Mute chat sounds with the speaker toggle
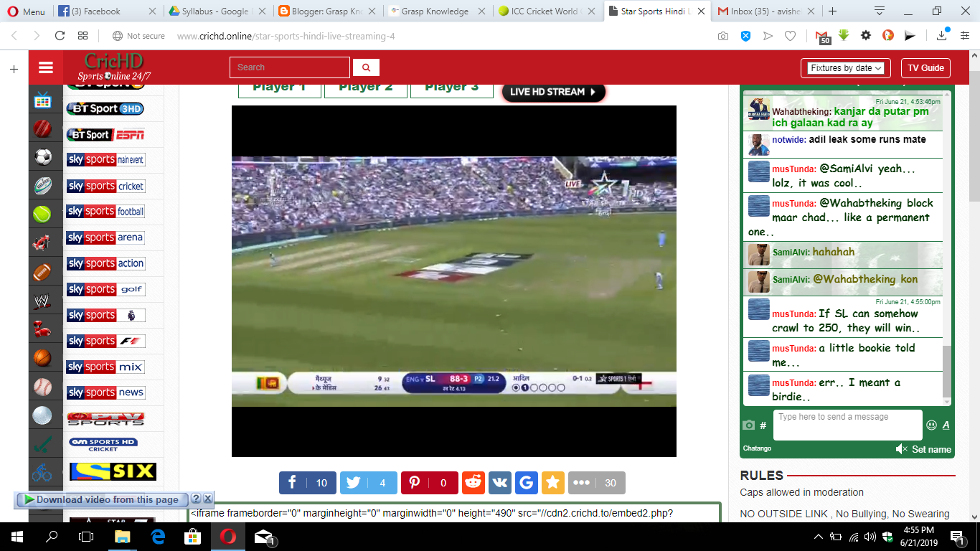Image resolution: width=980 pixels, height=551 pixels. [901, 448]
